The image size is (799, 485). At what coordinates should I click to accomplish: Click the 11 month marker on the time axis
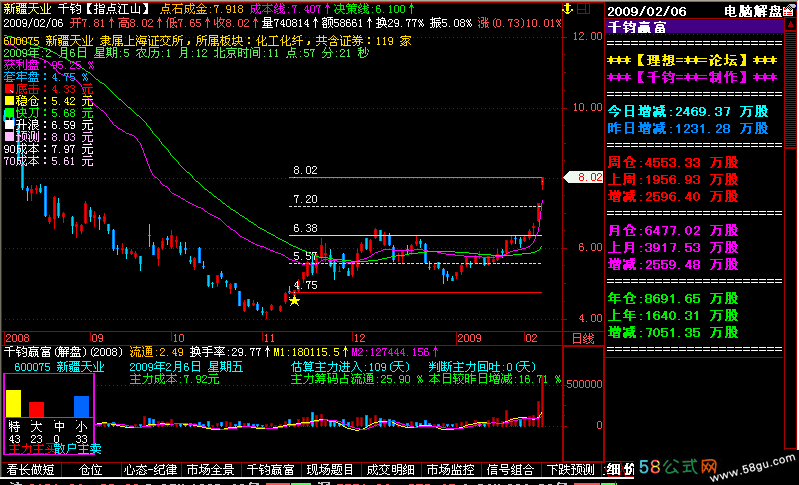point(269,338)
